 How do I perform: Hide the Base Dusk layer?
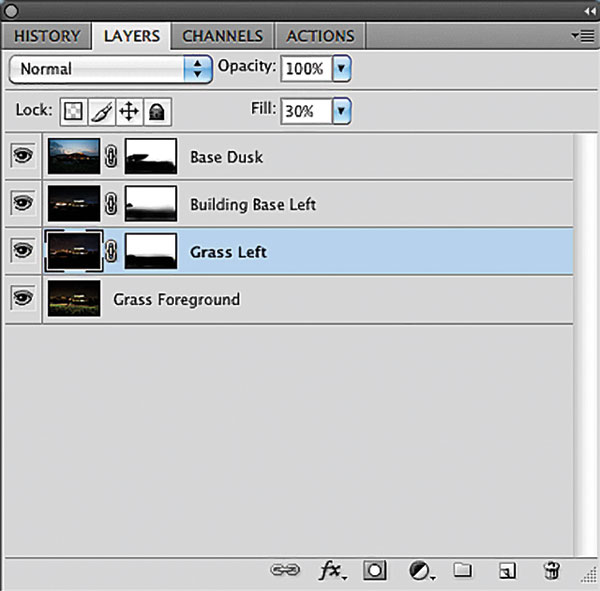23,156
